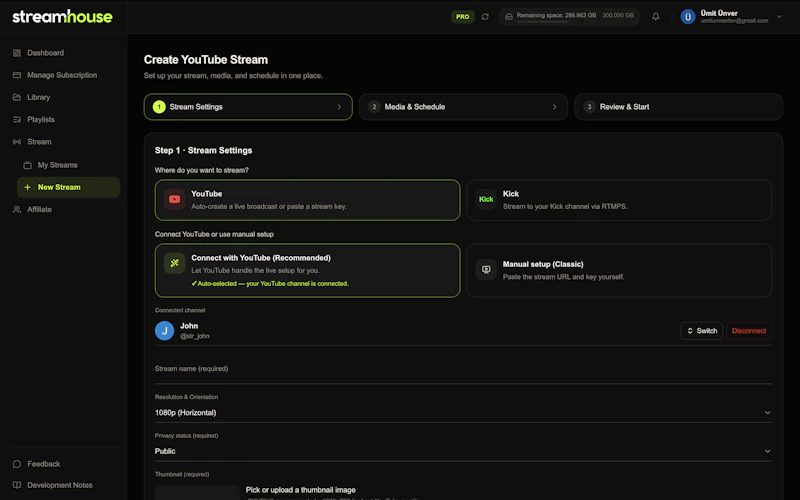Click chevron on Media & Schedule step
The width and height of the screenshot is (800, 500).
coord(555,107)
